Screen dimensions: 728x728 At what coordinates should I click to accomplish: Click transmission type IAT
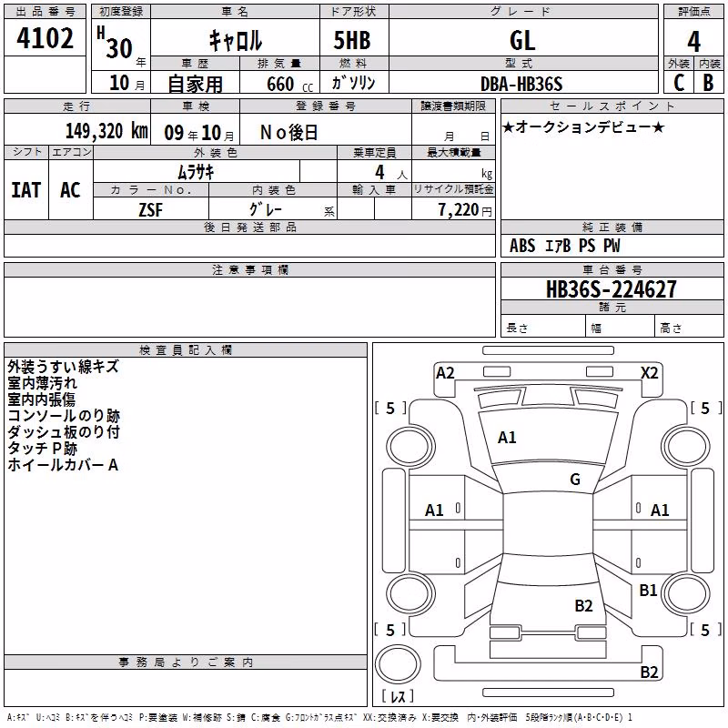[26, 190]
